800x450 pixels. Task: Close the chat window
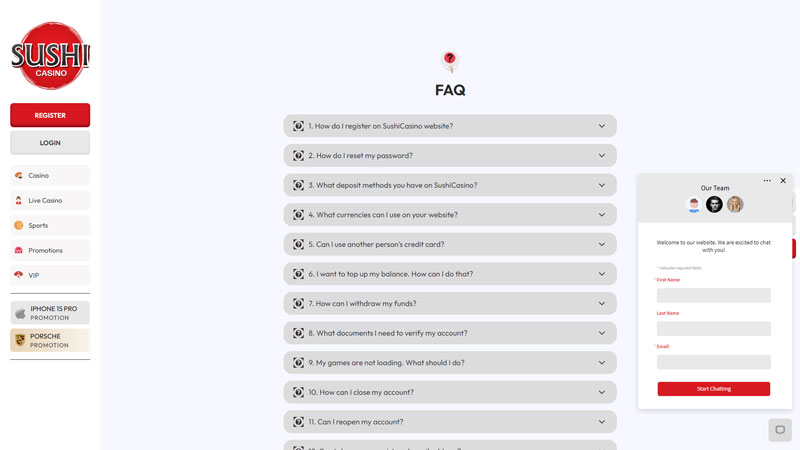783,181
